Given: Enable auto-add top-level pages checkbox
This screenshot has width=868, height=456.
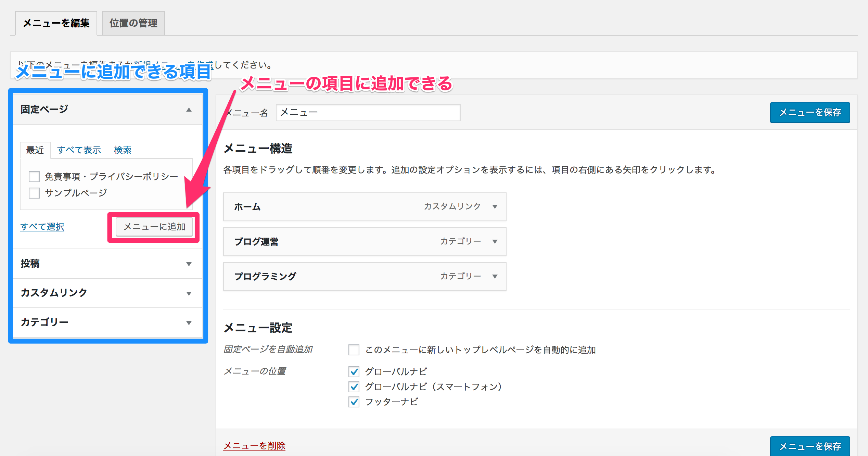Looking at the screenshot, I should 354,350.
